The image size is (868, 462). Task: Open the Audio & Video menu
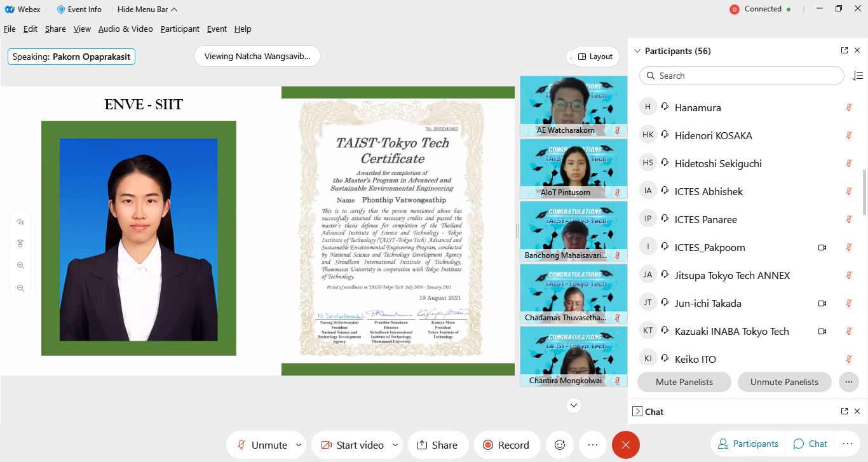pyautogui.click(x=125, y=29)
